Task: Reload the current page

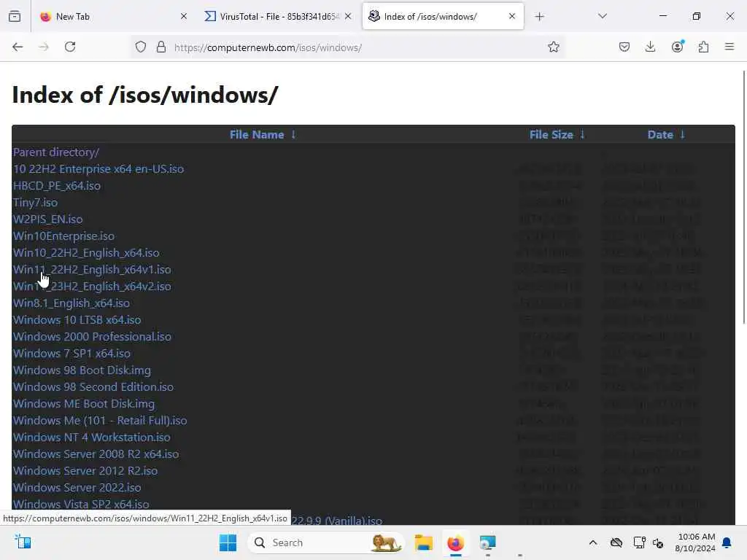Action: tap(70, 47)
